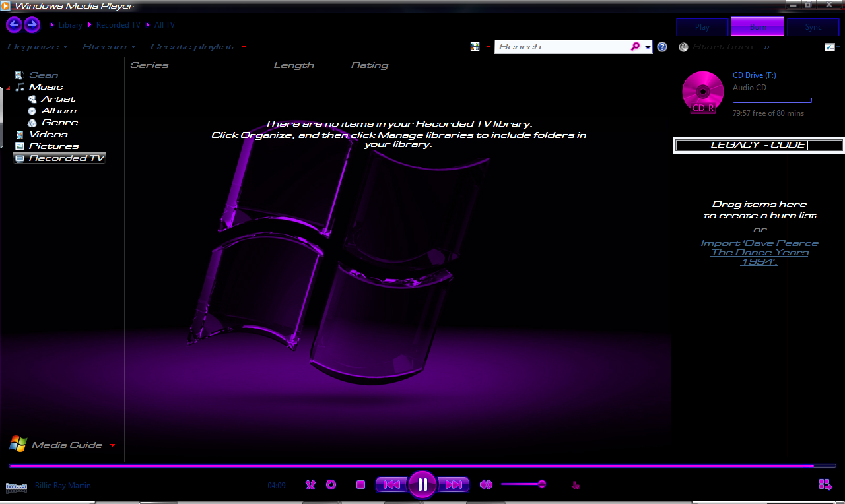This screenshot has height=504, width=845.
Task: Select Pictures in the navigation tree
Action: pos(54,146)
